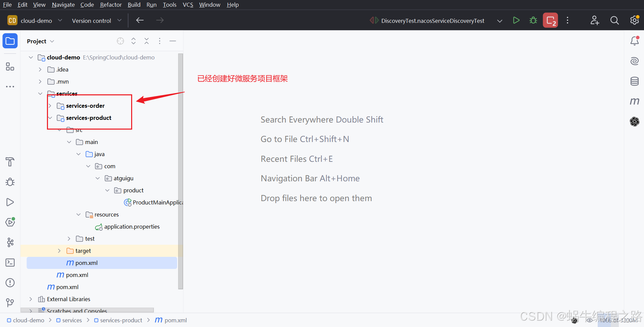Image resolution: width=644 pixels, height=327 pixels.
Task: Select the highlighted pom.xml under services-product
Action: click(102, 263)
